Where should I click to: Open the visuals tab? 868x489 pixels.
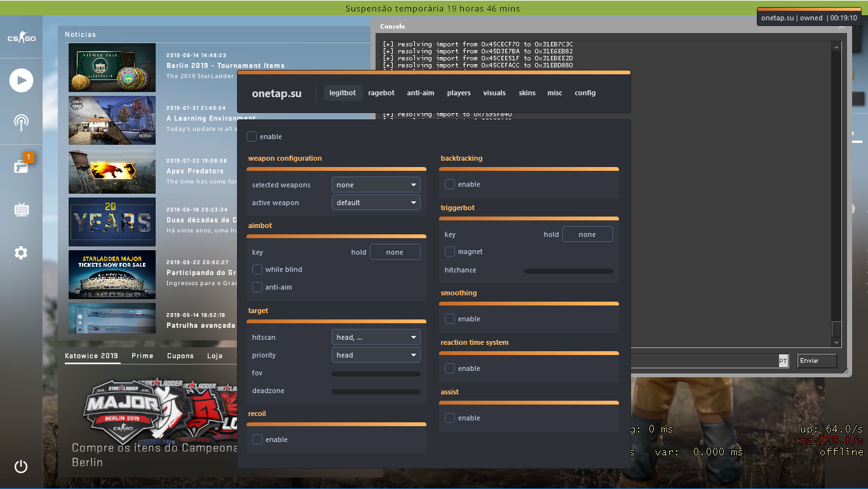point(494,93)
